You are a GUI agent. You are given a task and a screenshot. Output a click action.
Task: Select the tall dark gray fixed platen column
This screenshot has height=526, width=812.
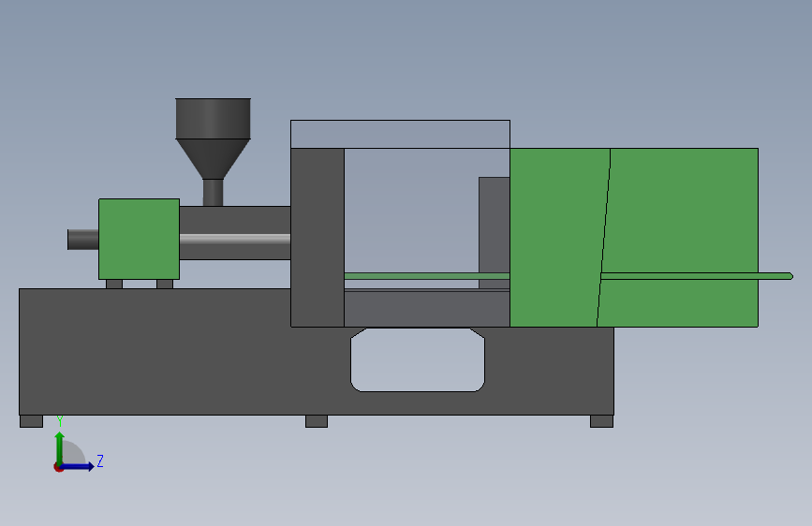coord(317,238)
